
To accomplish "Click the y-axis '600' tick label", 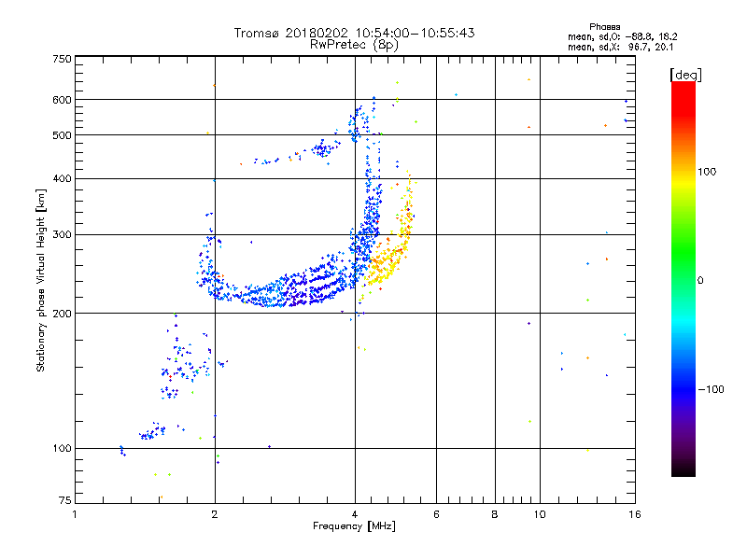I will tap(62, 100).
